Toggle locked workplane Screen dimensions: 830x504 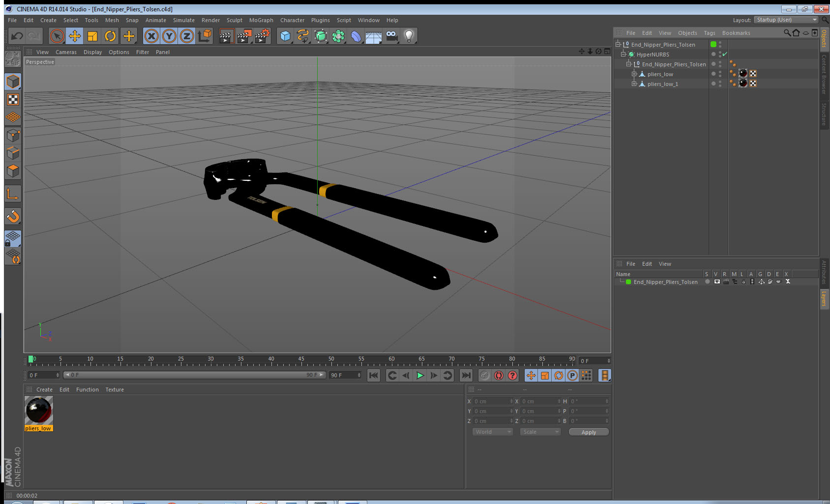pos(13,239)
